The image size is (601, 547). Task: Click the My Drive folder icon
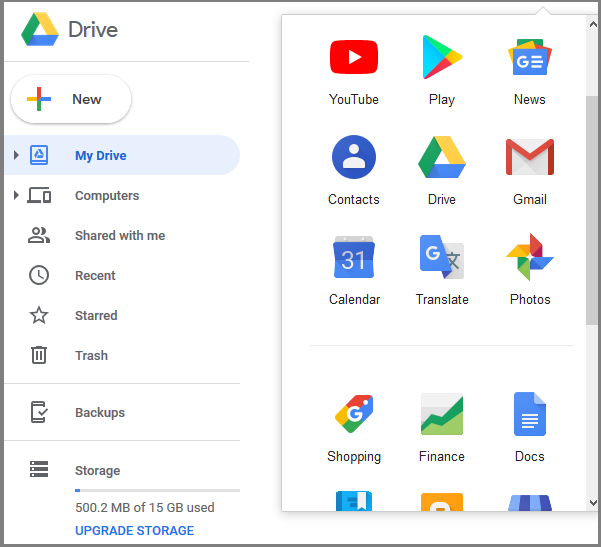39,155
